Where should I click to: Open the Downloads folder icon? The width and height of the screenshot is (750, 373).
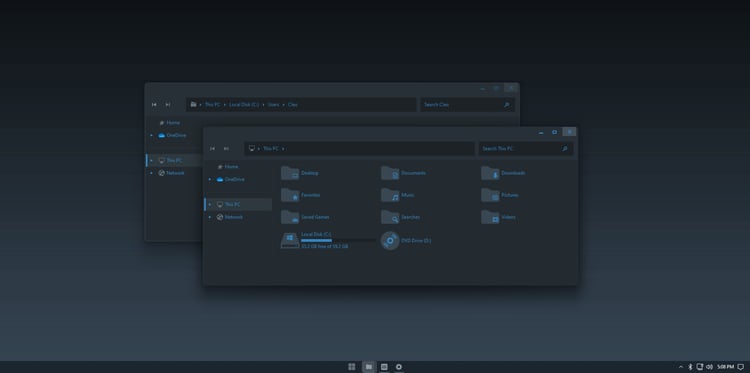point(490,173)
